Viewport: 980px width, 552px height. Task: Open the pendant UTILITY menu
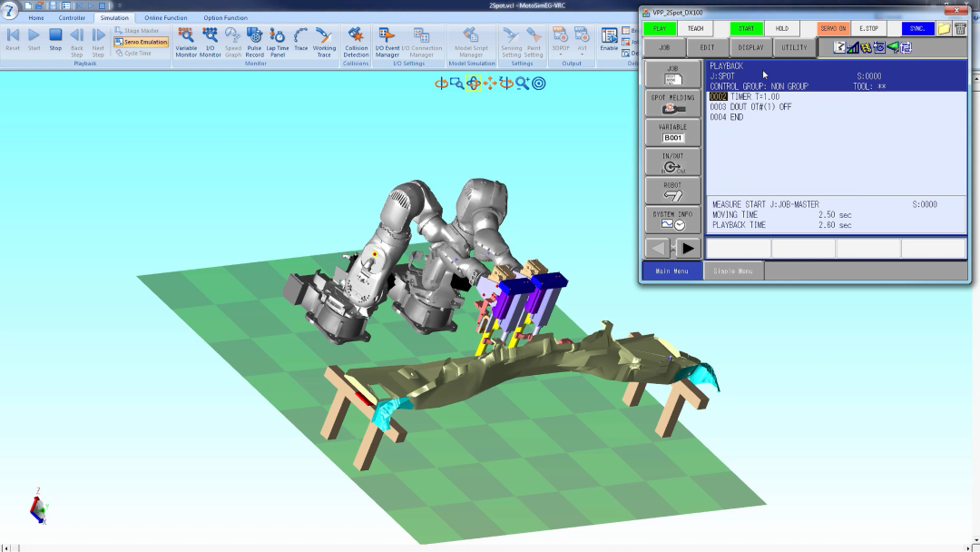coord(794,47)
